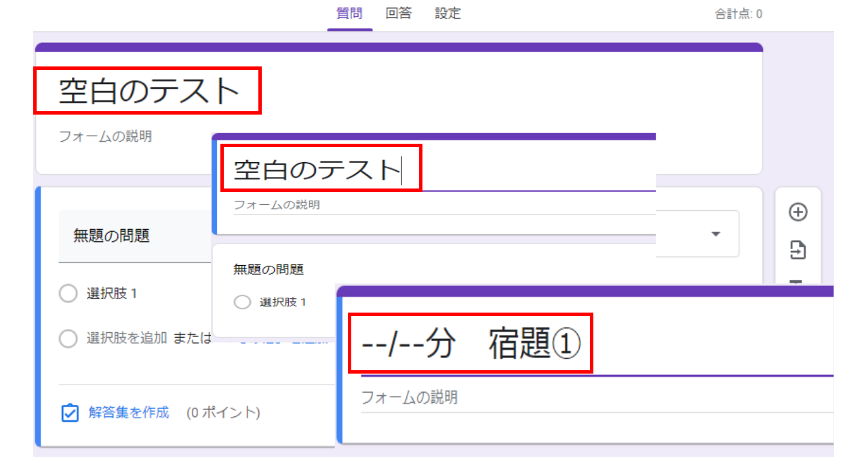868x457 pixels.
Task: Select the 選択肢 1 radio in the small overlay card
Action: point(242,302)
